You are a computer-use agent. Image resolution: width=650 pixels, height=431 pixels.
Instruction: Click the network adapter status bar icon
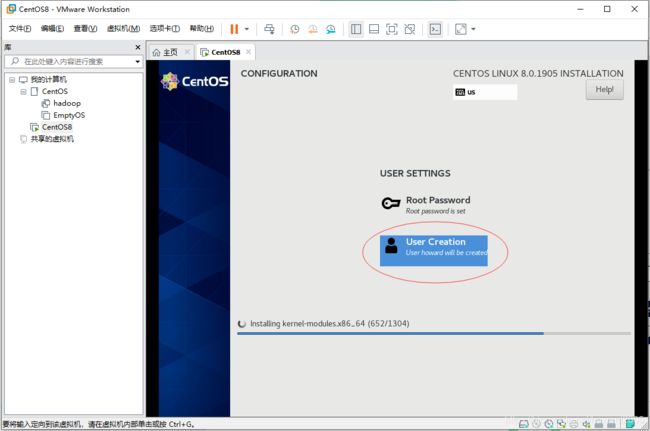pos(561,424)
